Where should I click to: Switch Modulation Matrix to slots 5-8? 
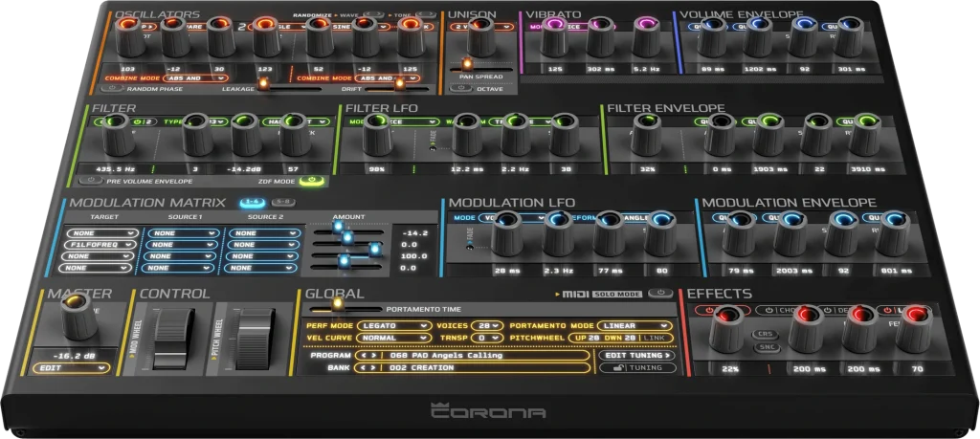(283, 202)
